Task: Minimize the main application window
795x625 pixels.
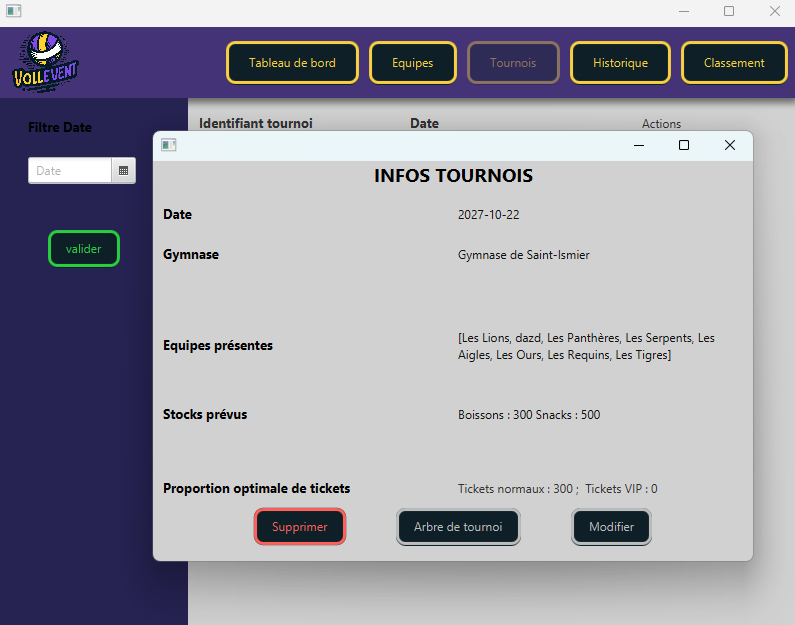Action: (x=684, y=11)
